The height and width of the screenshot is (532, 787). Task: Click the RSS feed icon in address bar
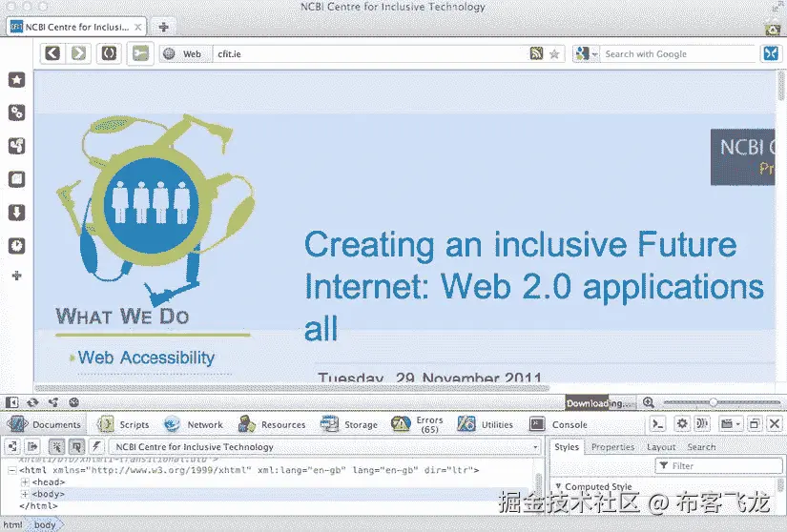click(536, 53)
